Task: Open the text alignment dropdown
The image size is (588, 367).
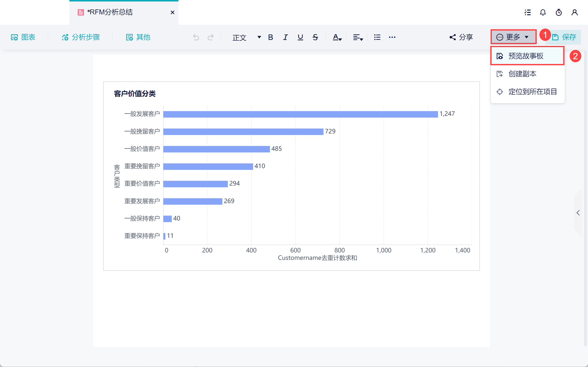Action: (x=358, y=37)
